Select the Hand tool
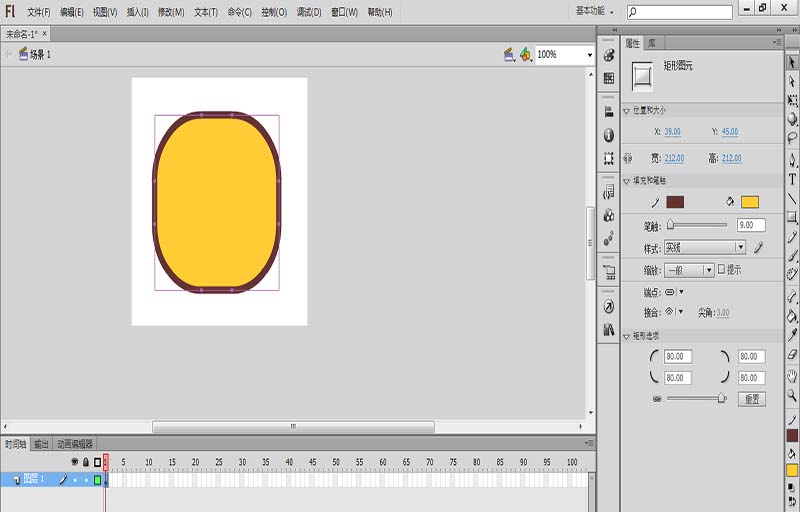Viewport: 800px width, 512px height. [x=792, y=376]
